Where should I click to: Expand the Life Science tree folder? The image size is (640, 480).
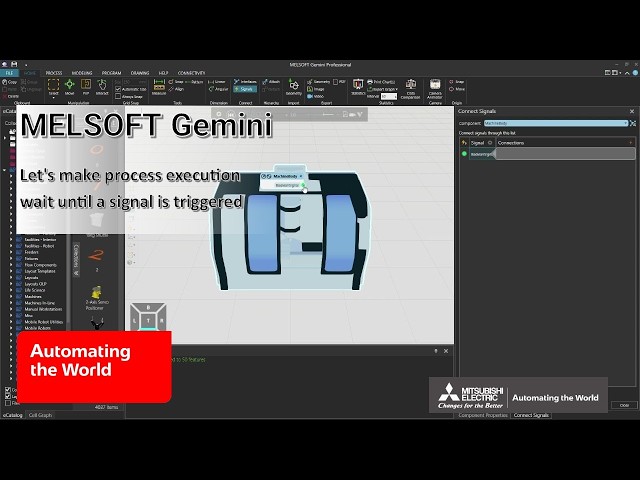[11, 290]
